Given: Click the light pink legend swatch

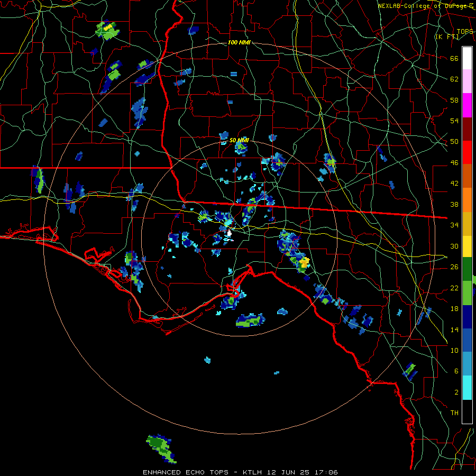Looking at the screenshot, I should click(467, 81).
